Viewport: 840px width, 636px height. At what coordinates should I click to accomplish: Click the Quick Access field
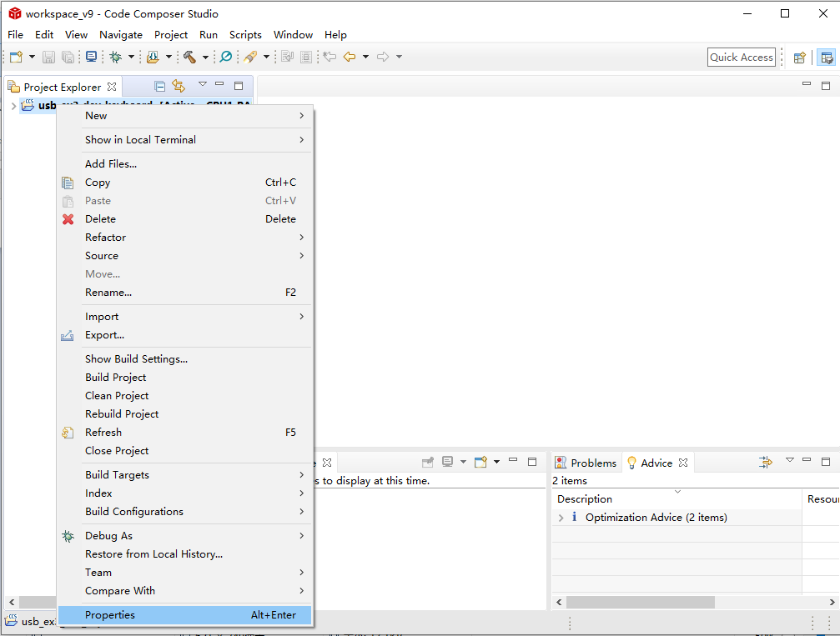coord(742,58)
